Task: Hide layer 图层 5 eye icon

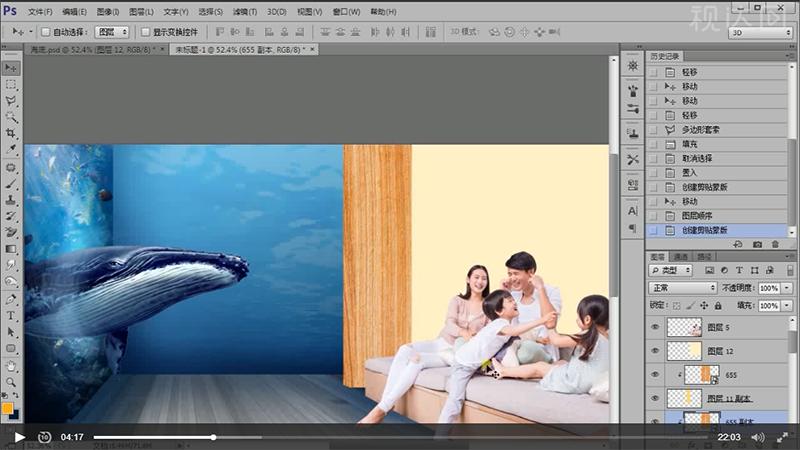Action: (655, 327)
